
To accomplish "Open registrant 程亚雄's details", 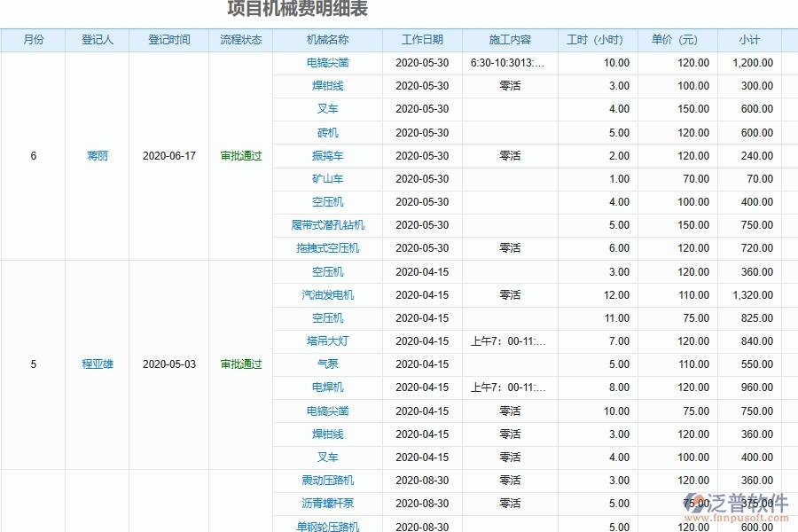I will (98, 364).
